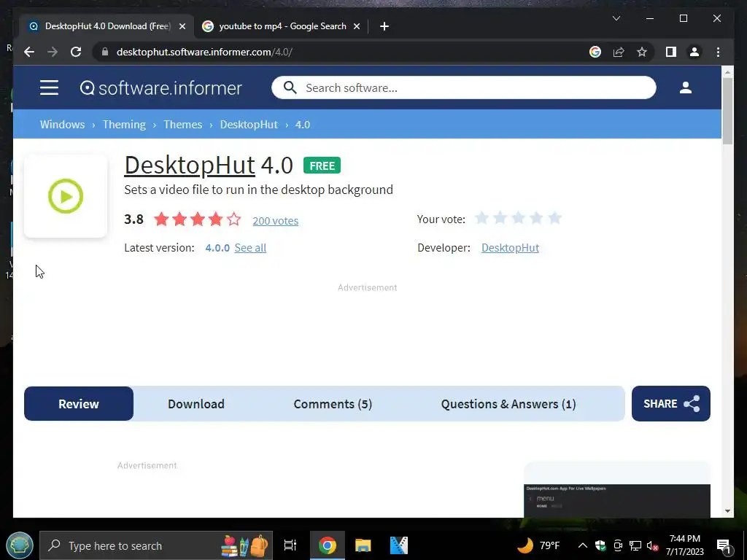Open the video editor taskbar icon
Image resolution: width=747 pixels, height=560 pixels.
(x=399, y=545)
